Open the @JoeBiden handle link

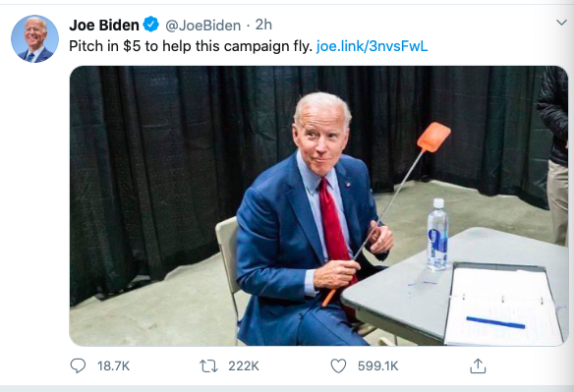203,26
